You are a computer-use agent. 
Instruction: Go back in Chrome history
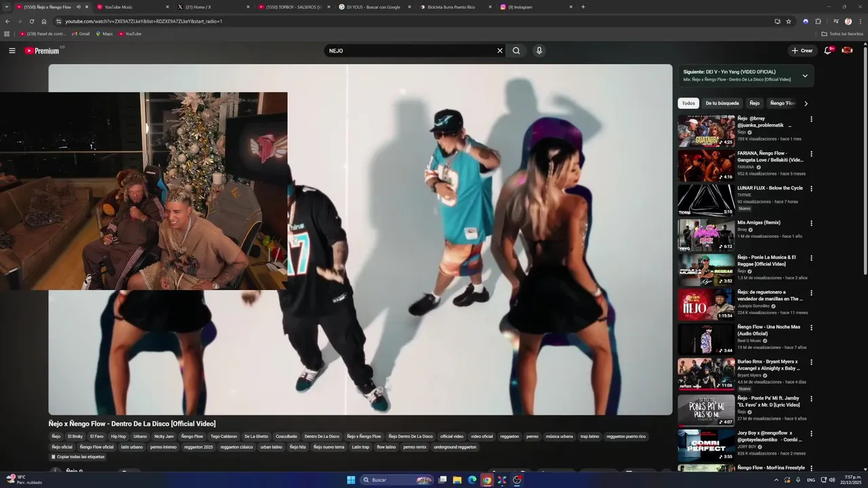[7, 21]
